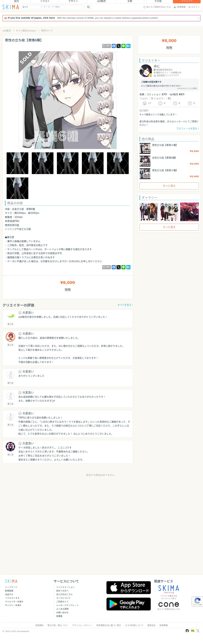Click もっと見る under ギャラリー
The image size is (203, 644).
click(169, 227)
